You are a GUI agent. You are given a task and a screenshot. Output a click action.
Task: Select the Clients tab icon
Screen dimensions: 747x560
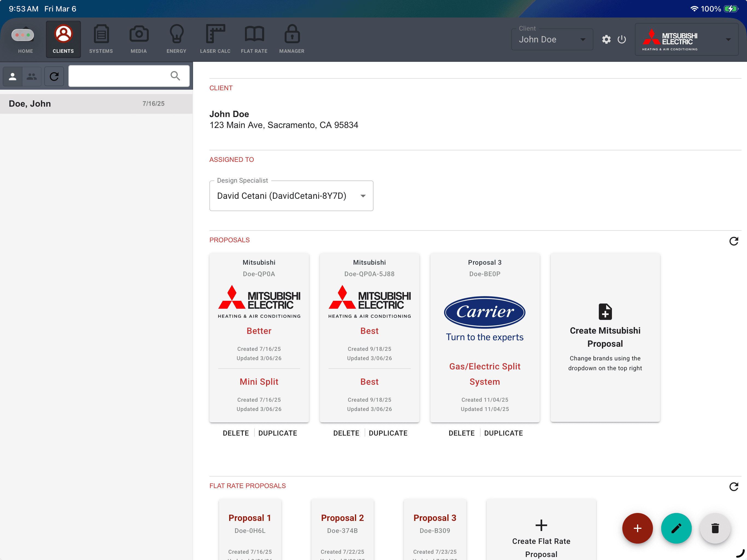tap(63, 34)
